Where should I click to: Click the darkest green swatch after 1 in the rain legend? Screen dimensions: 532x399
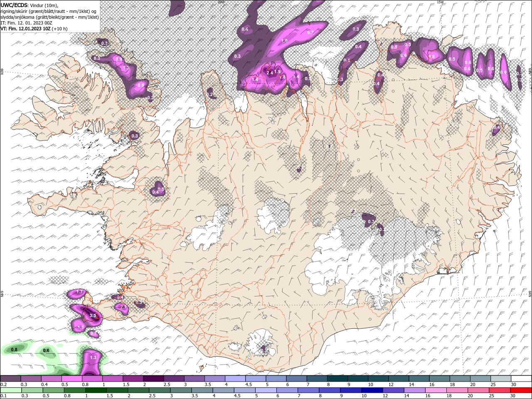click(x=96, y=390)
